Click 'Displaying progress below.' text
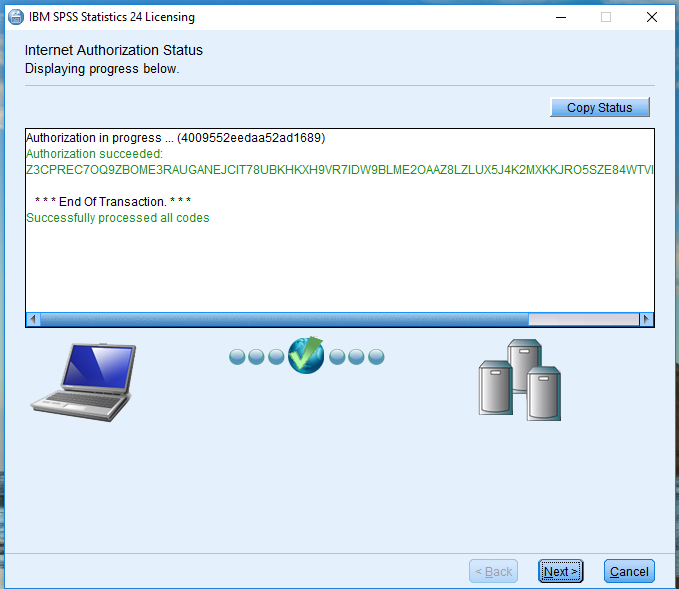This screenshot has width=679, height=589. tap(102, 69)
